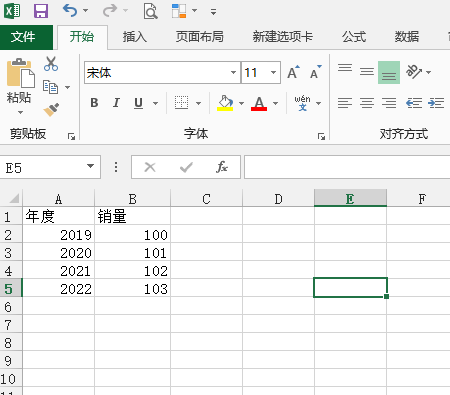Click the formula bar Enter checkmark
Image resolution: width=450 pixels, height=395 pixels.
pos(186,167)
